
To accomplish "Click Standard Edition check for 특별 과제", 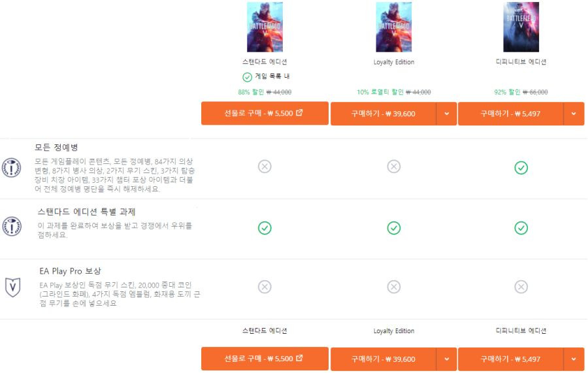I will point(265,228).
